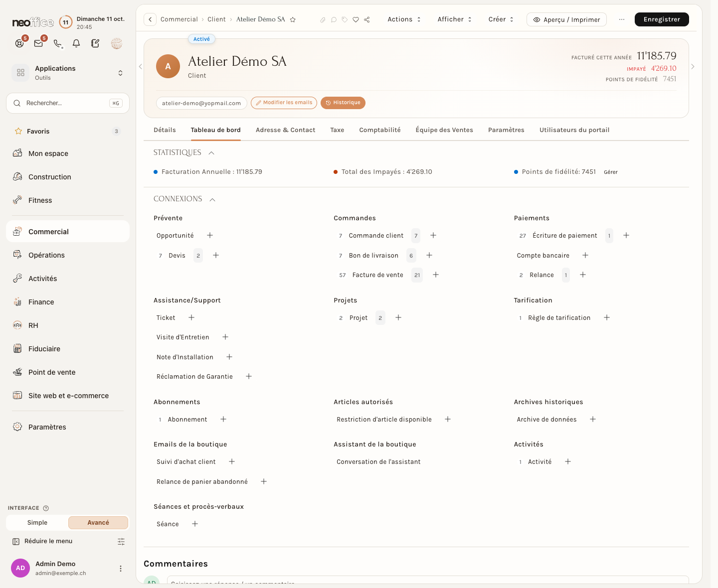Open the comment bubble icon in top bar
The width and height of the screenshot is (718, 588).
(334, 20)
